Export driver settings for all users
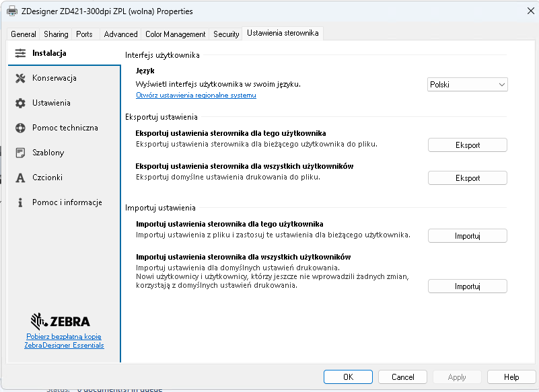This screenshot has width=539, height=392. 468,178
